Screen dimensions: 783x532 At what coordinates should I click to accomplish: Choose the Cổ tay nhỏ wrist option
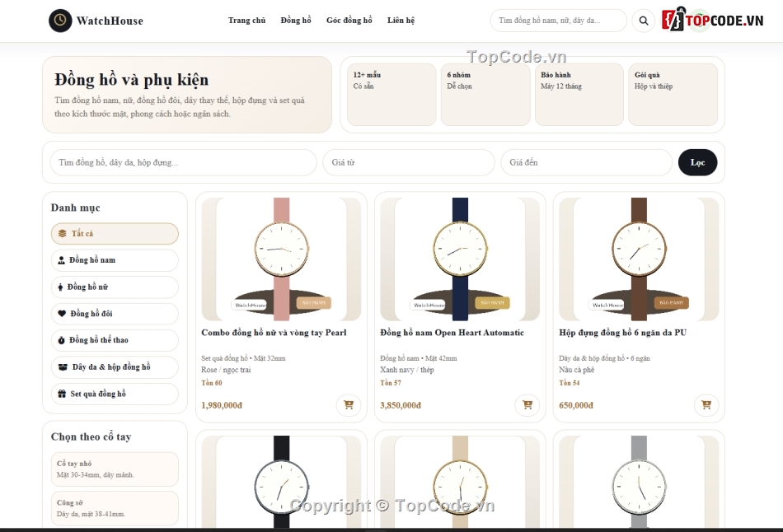pyautogui.click(x=115, y=469)
